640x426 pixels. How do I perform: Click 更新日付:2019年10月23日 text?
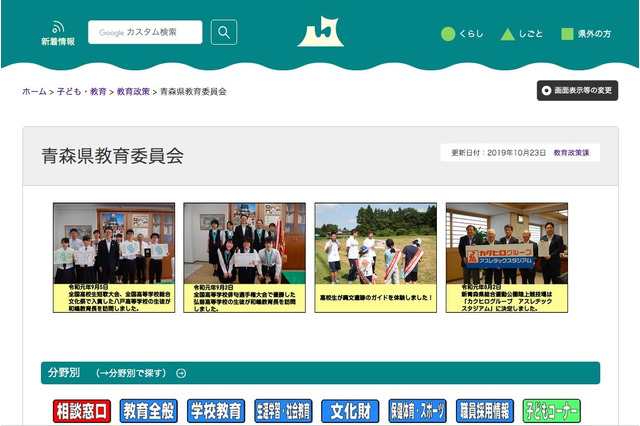[x=498, y=153]
